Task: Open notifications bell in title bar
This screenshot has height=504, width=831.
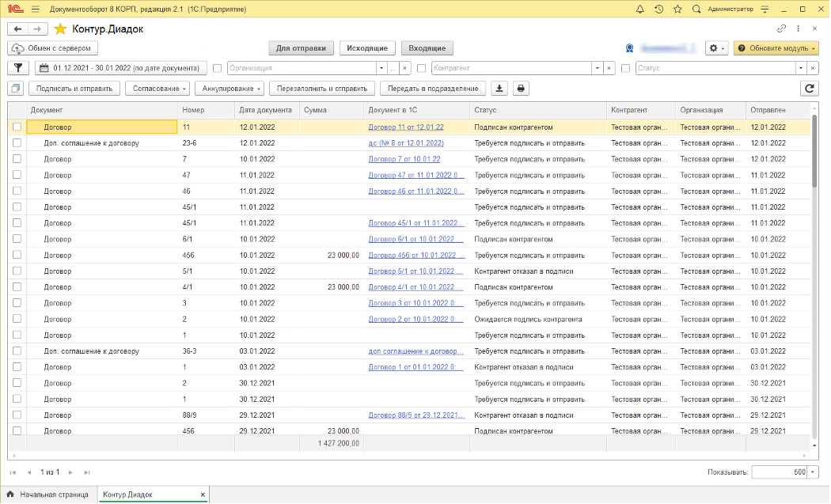Action: pyautogui.click(x=640, y=9)
